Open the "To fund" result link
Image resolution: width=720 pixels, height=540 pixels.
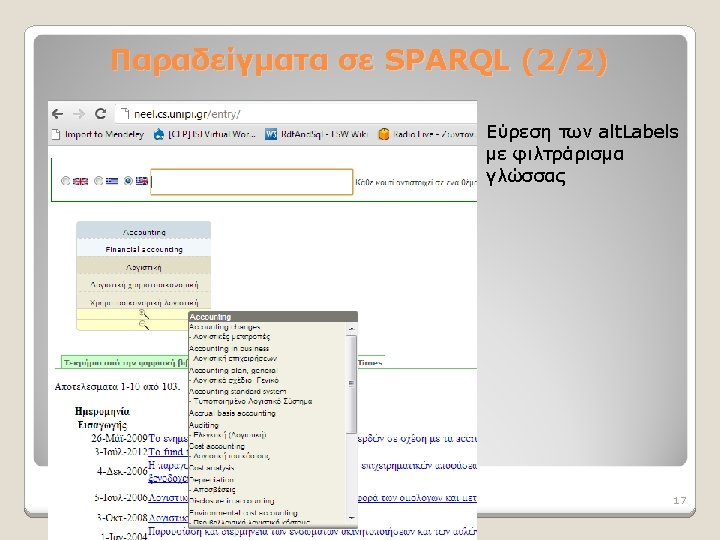168,452
